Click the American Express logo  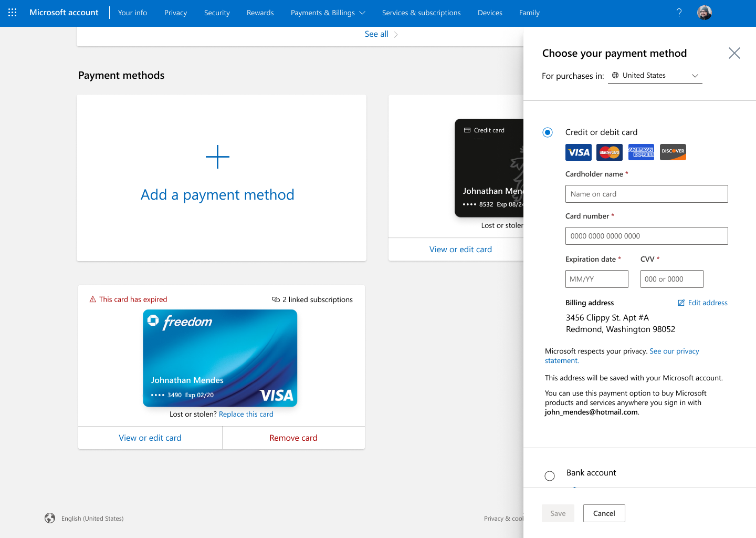point(642,152)
